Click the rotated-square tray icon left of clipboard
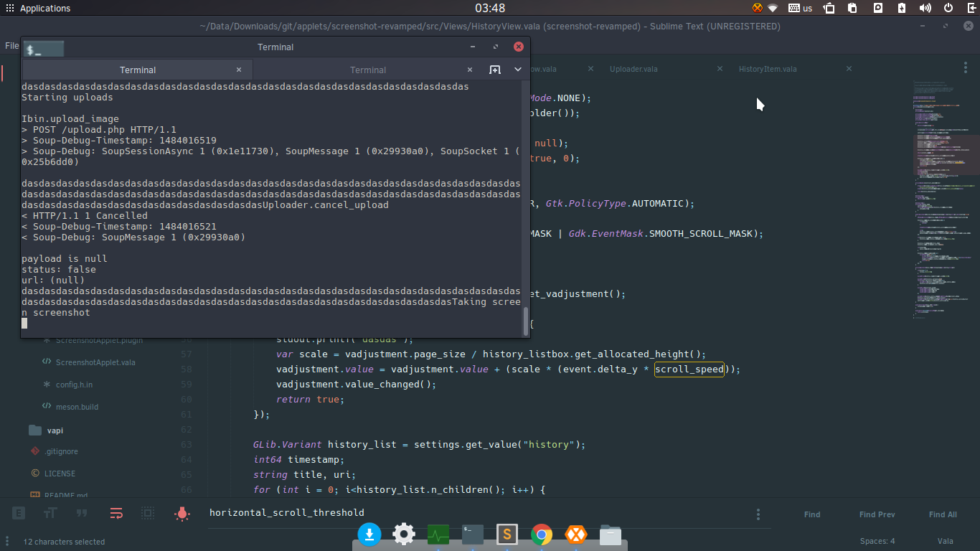 [829, 9]
